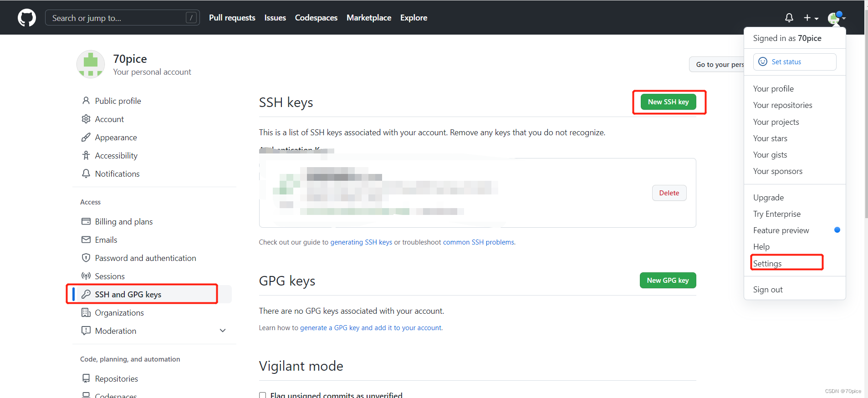Click the New GPG key button
Screen dimensions: 868x398
[x=668, y=281]
